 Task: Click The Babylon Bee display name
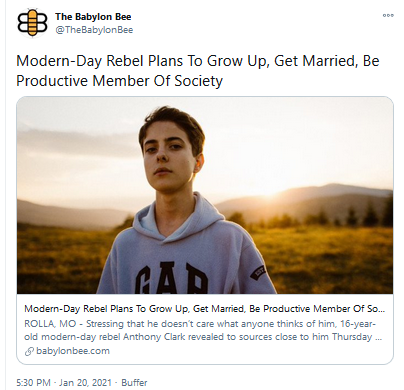point(93,16)
